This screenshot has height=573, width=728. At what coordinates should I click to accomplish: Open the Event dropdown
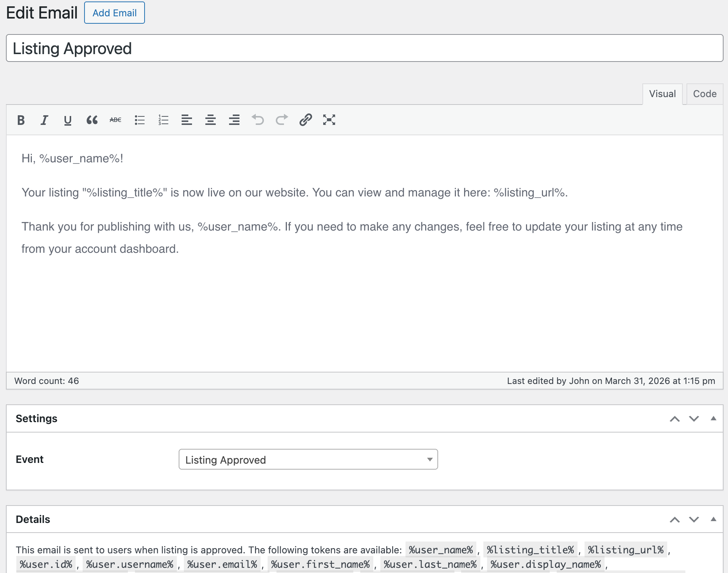[x=308, y=460]
